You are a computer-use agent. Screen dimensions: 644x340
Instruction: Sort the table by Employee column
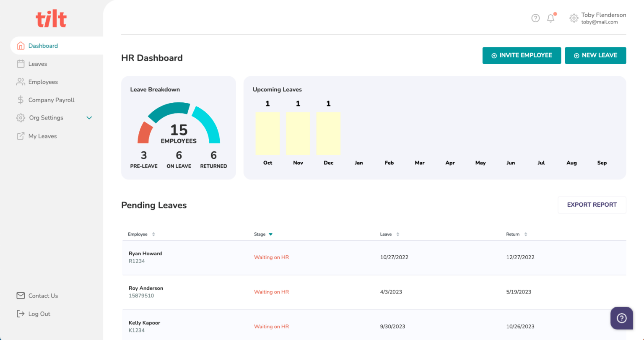(153, 234)
